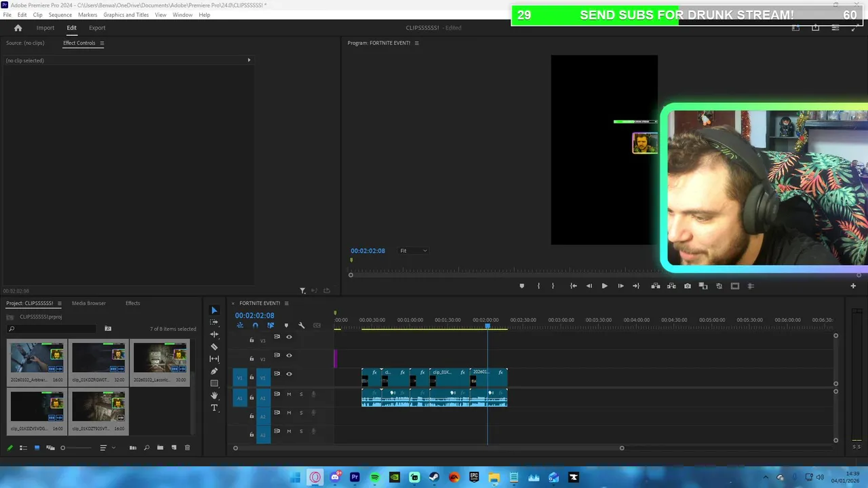Toggle V1 track output eye icon
This screenshot has width=868, height=488.
pyautogui.click(x=289, y=374)
